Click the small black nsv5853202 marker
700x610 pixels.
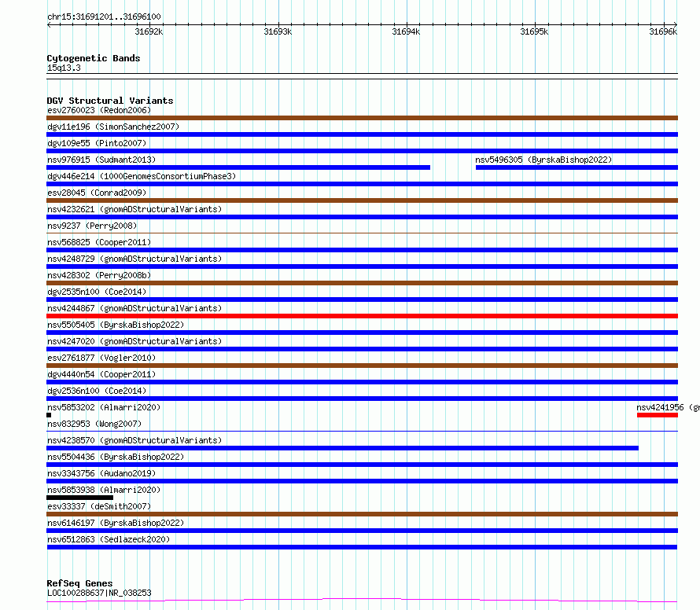(49, 415)
